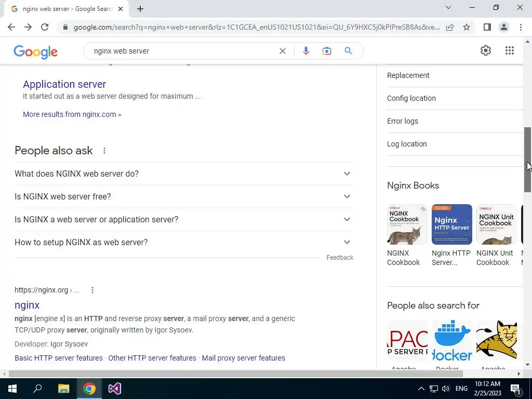
Task: Open Visual Studio from taskbar
Action: coord(115,389)
